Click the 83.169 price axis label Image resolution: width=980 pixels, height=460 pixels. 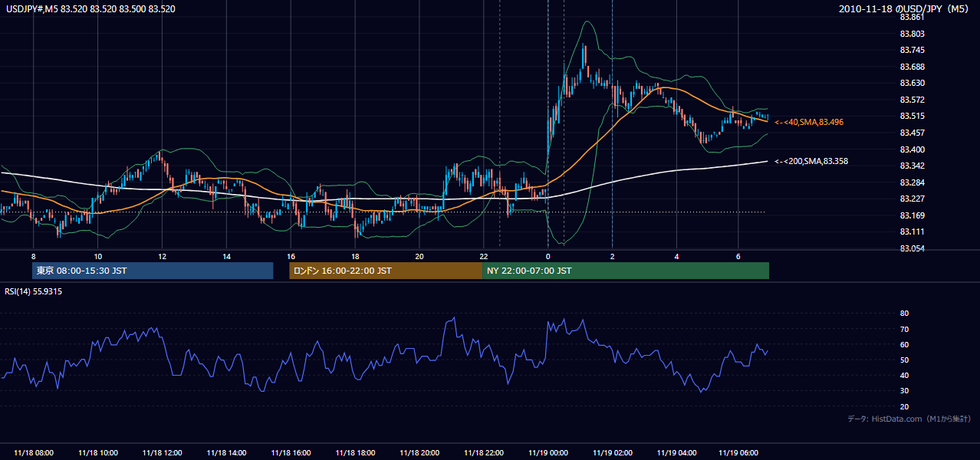pyautogui.click(x=913, y=215)
